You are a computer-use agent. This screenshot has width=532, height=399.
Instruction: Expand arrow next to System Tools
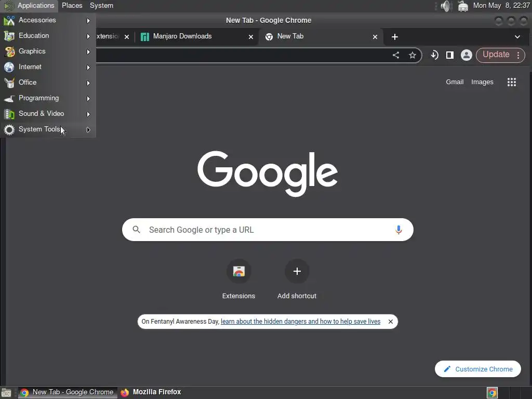pyautogui.click(x=88, y=130)
